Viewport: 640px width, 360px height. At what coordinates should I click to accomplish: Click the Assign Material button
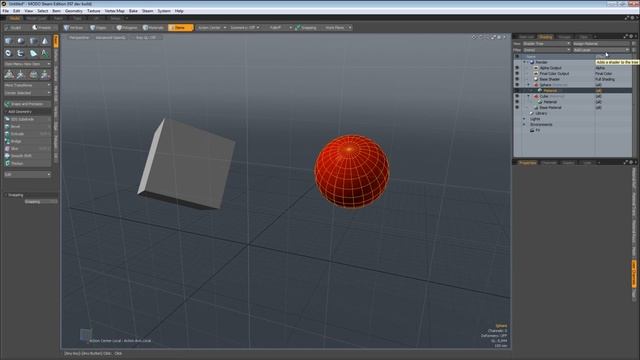click(x=601, y=44)
